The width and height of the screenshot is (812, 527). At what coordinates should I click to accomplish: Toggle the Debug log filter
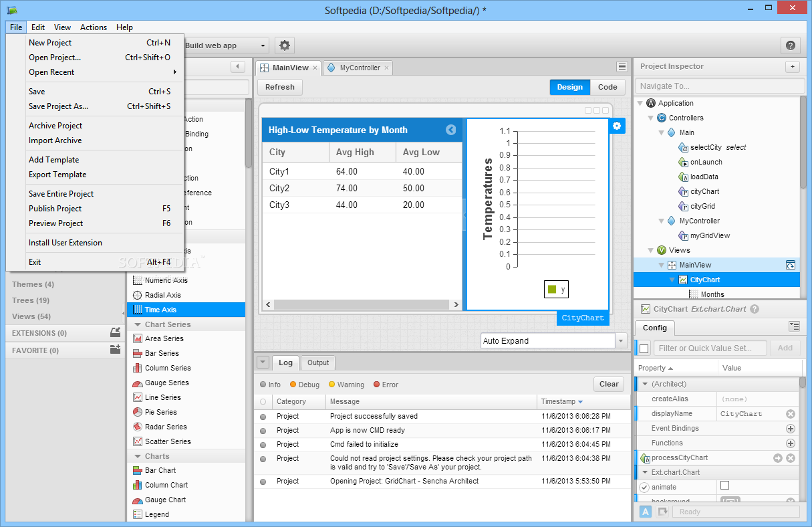304,385
